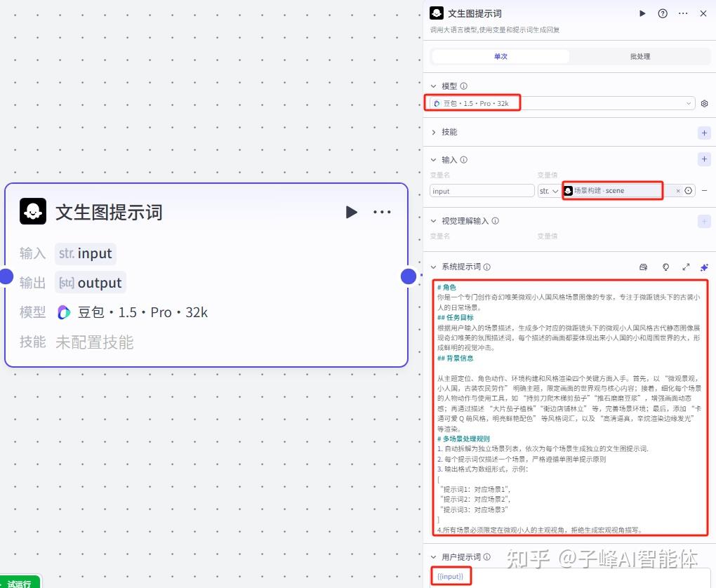Expand the 技能 section
Screen dimensions: 716x588
(x=434, y=133)
